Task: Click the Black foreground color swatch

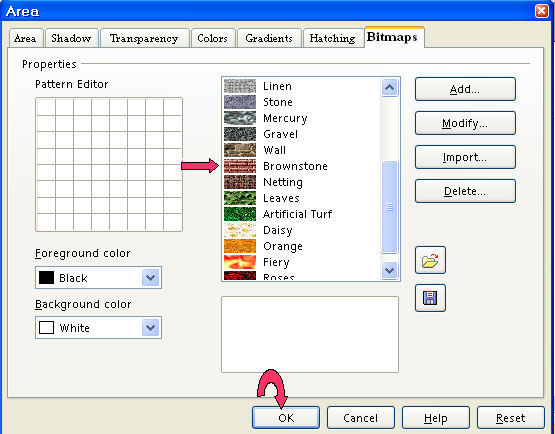Action: pyautogui.click(x=46, y=278)
